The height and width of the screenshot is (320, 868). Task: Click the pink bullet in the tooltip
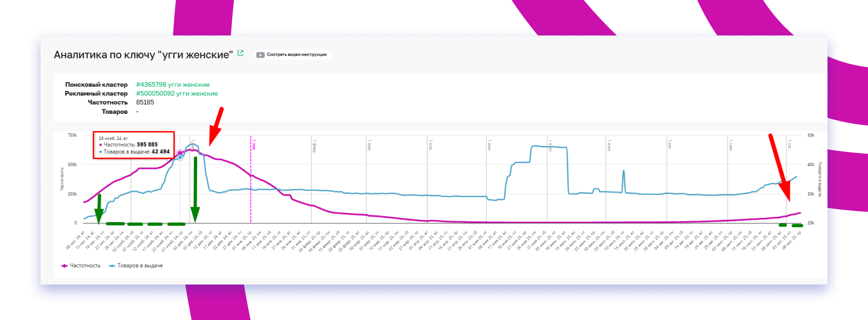coord(101,145)
